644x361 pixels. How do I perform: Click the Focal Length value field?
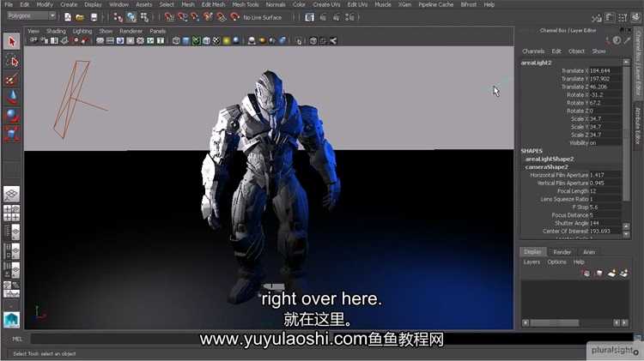pos(605,190)
